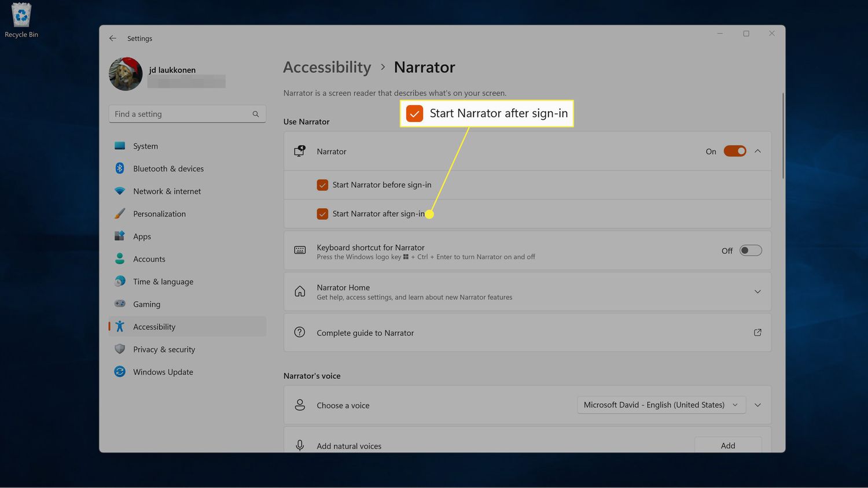Click the System monitor icon
The image size is (868, 488).
point(120,146)
